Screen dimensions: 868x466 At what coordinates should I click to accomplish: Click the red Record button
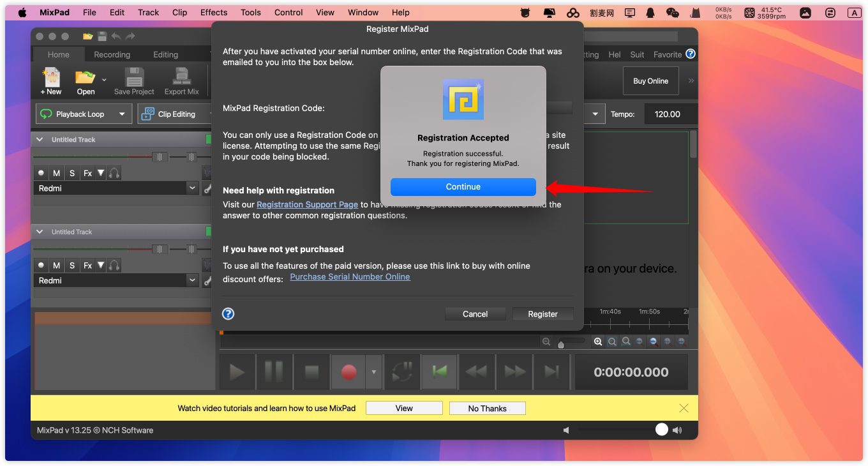(348, 372)
